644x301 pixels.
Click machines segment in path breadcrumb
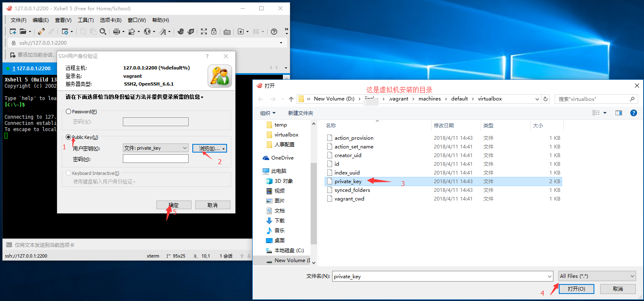[x=430, y=99]
